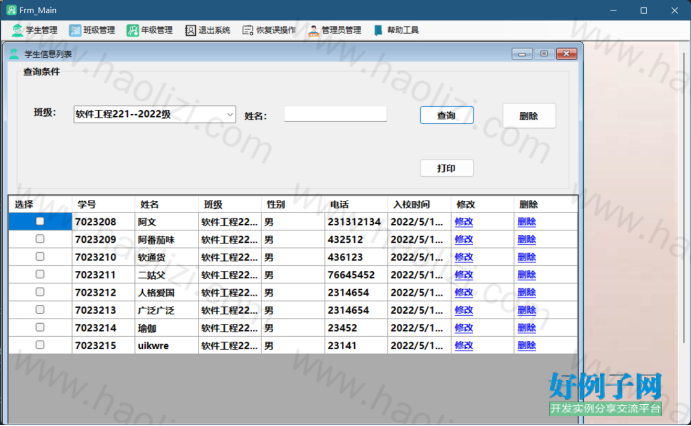The width and height of the screenshot is (691, 426).
Task: Expand the 班级 combo box arrow
Action: click(230, 115)
